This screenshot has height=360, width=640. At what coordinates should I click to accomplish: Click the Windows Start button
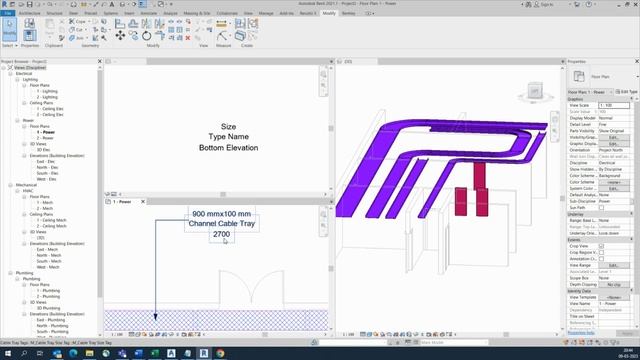coord(8,353)
